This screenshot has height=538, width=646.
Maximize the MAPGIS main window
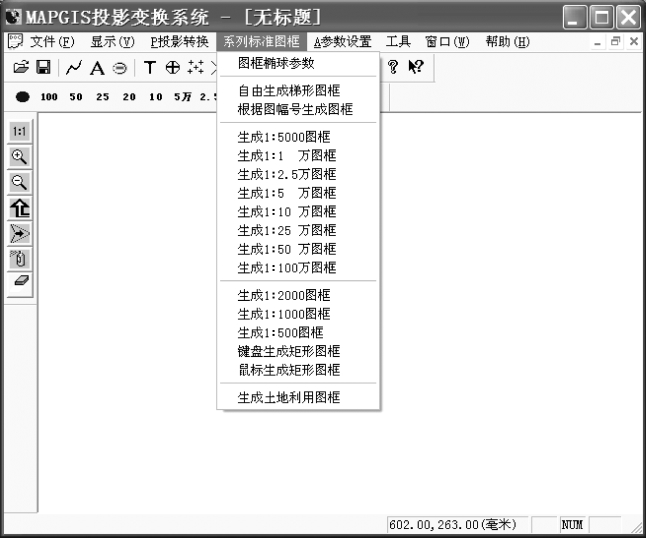point(601,17)
